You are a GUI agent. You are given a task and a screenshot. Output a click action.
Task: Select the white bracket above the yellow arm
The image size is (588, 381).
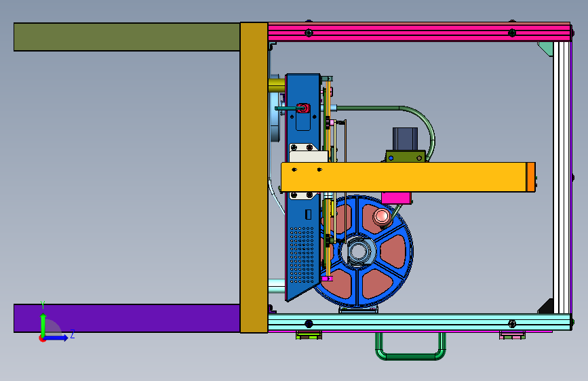(309, 156)
